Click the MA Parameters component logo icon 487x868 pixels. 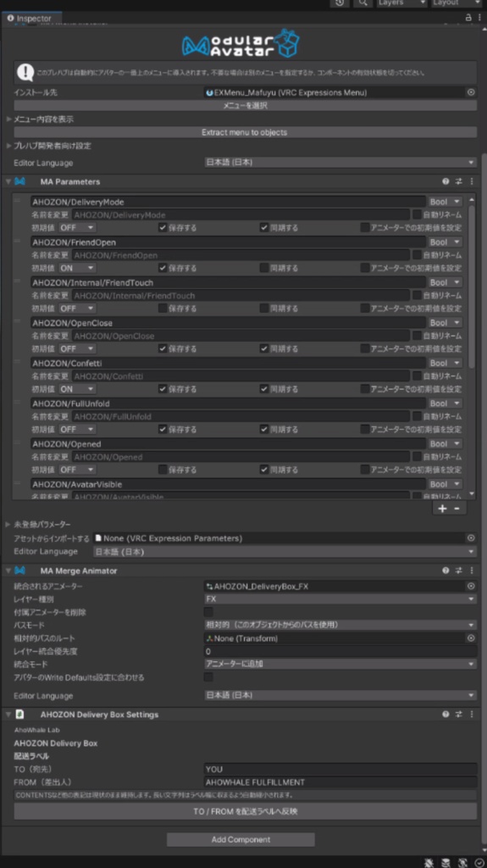(x=20, y=181)
